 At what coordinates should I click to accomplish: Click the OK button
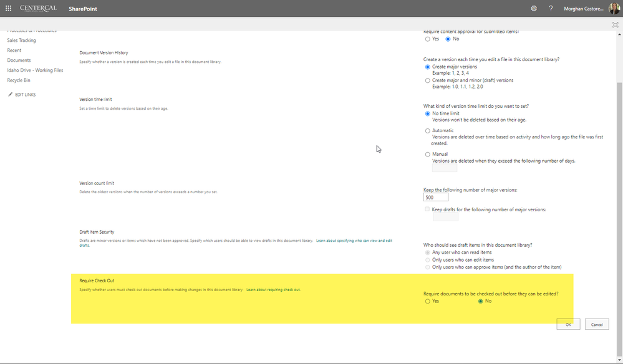pos(568,324)
